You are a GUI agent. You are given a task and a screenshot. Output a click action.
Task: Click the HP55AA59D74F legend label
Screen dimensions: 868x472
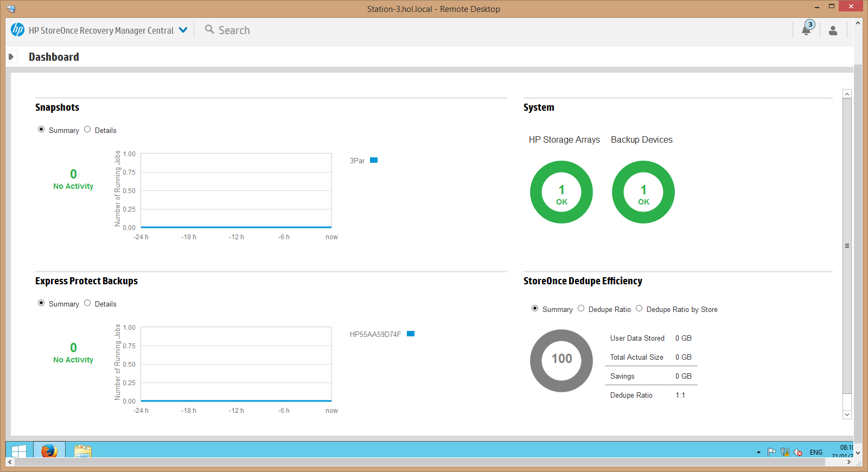(x=375, y=334)
